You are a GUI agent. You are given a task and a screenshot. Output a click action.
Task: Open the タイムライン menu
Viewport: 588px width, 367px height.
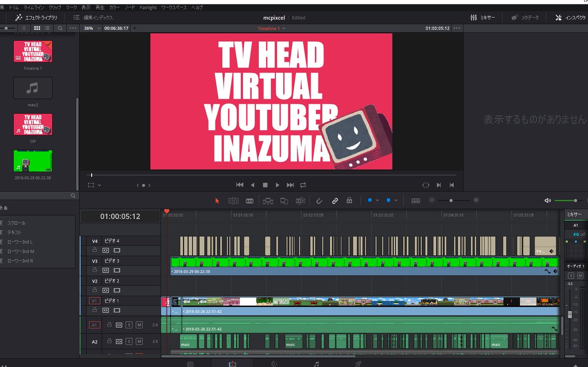click(34, 8)
